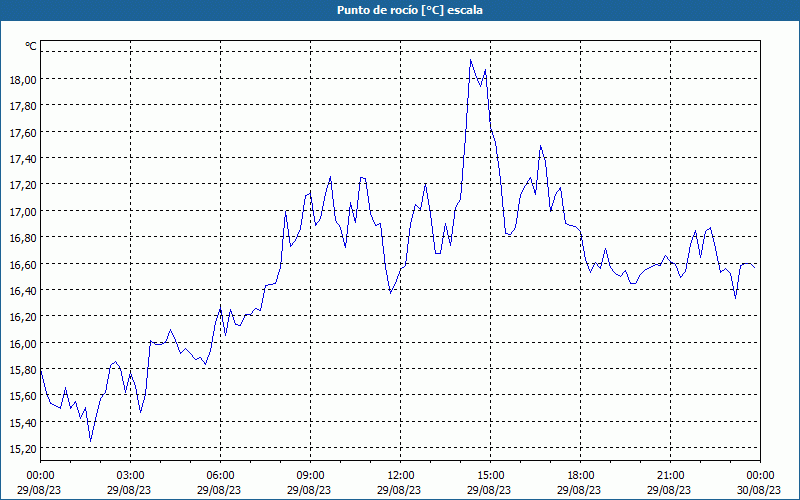Click the °C unit label on the y-axis
Viewport: 800px width, 500px height.
(x=31, y=46)
